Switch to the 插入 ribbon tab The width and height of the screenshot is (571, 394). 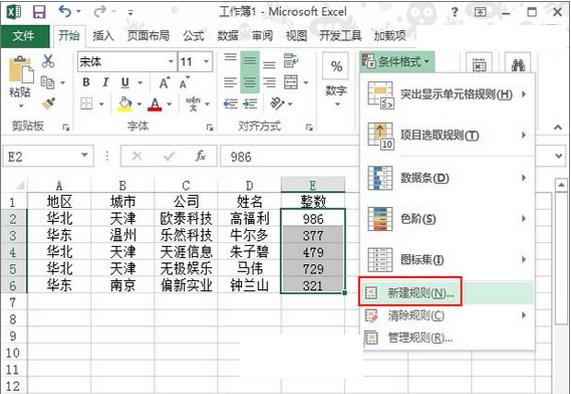click(x=103, y=36)
